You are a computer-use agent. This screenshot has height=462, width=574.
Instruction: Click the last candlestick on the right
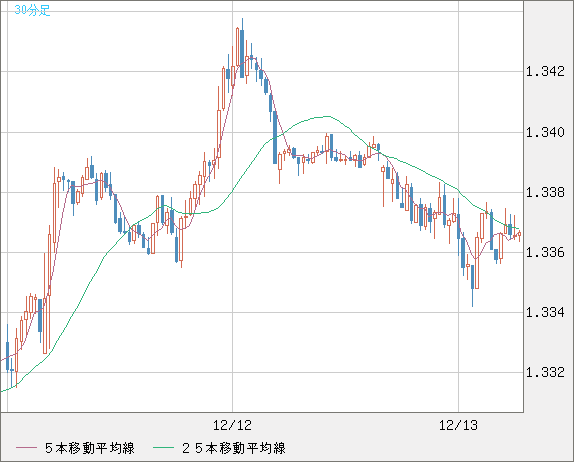click(519, 234)
